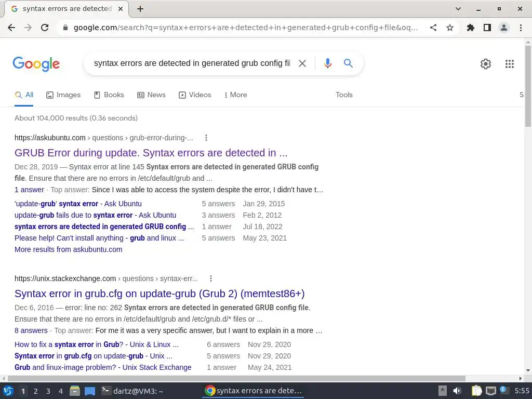Share this page using the share icon
The image size is (532, 399).
point(433,28)
